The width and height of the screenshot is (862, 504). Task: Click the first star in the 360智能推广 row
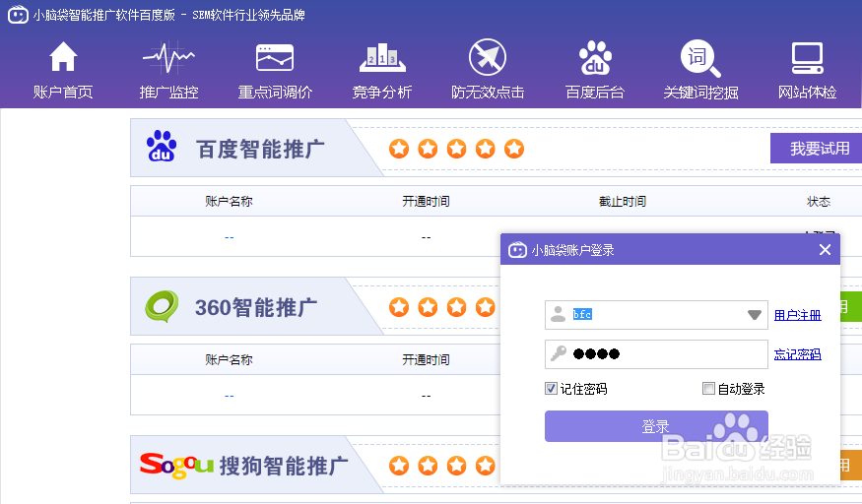click(399, 307)
